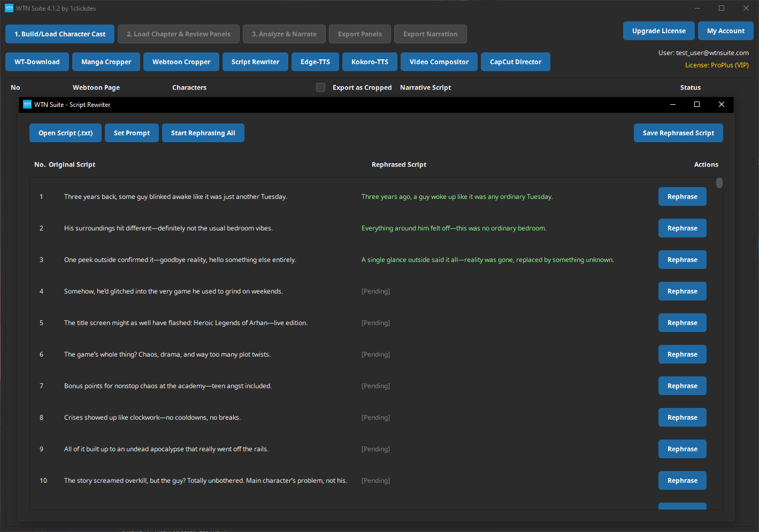The width and height of the screenshot is (759, 532).
Task: Click Set Prompt in the Script Rewriter
Action: click(132, 133)
